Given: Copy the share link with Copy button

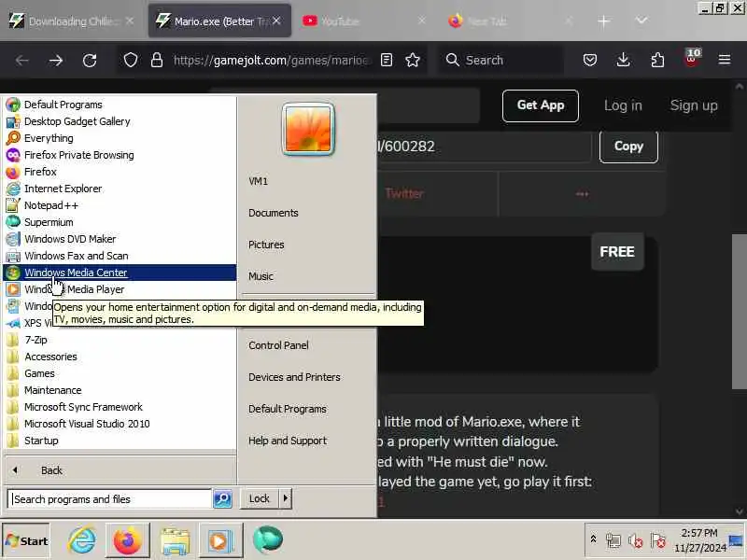Looking at the screenshot, I should pyautogui.click(x=628, y=147).
